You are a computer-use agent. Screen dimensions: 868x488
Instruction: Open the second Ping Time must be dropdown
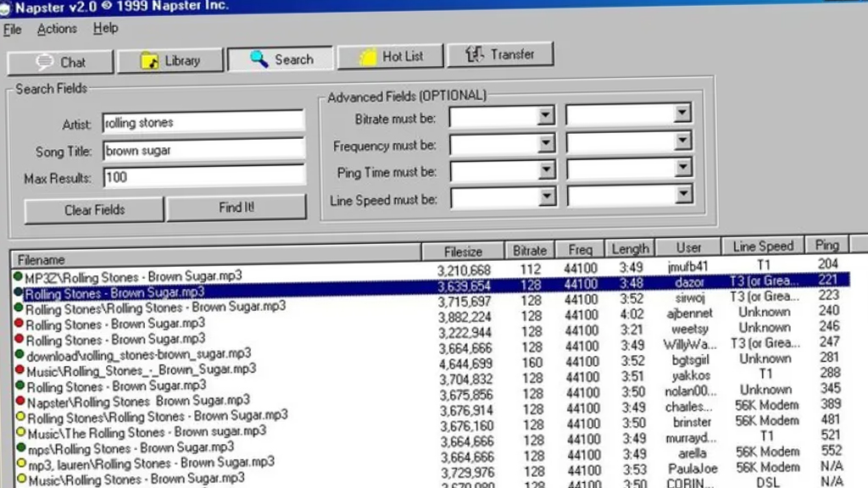684,167
